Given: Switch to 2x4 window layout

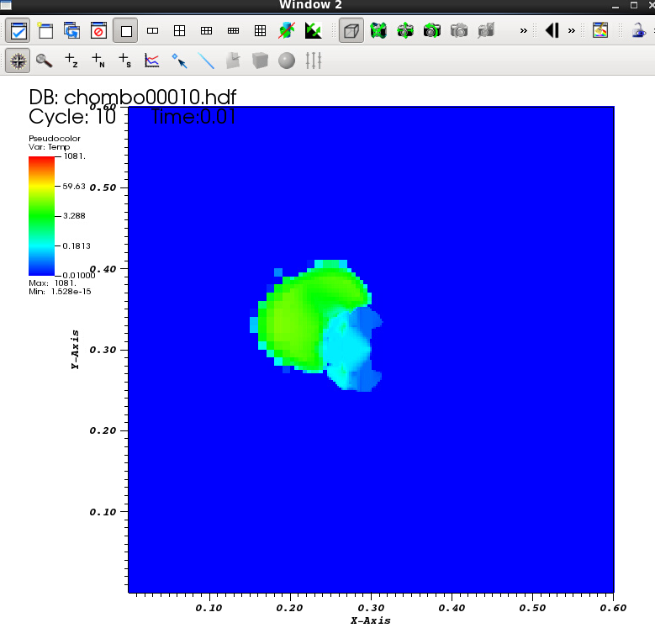Looking at the screenshot, I should [233, 30].
